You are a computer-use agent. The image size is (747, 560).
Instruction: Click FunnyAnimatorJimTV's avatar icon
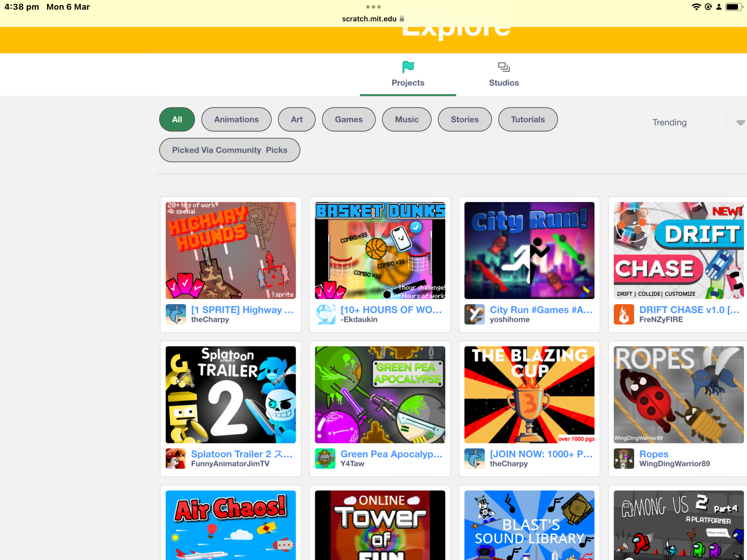(x=176, y=458)
